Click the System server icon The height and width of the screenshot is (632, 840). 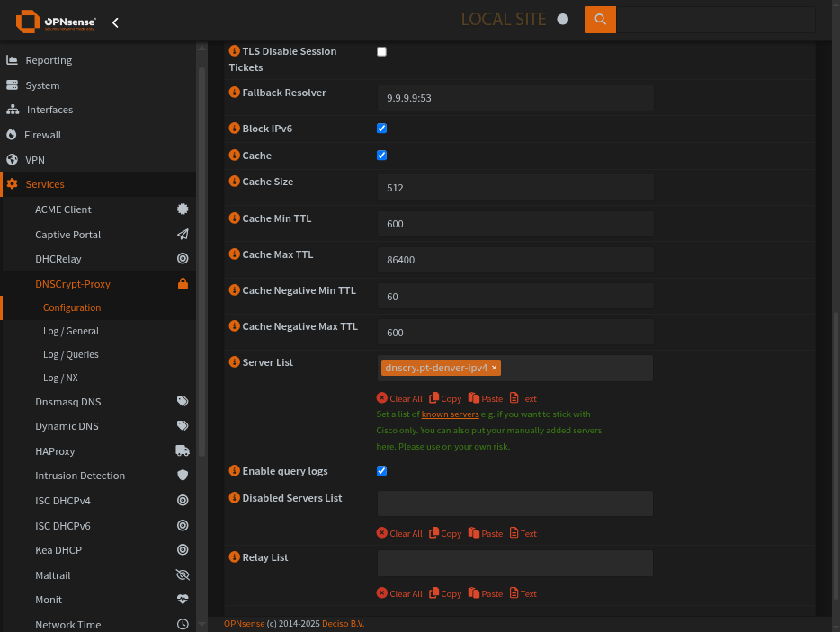coord(13,85)
